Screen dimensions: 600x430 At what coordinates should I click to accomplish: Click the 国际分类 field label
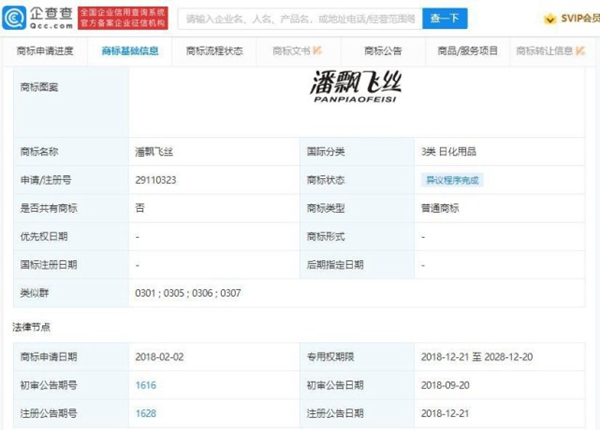(326, 152)
